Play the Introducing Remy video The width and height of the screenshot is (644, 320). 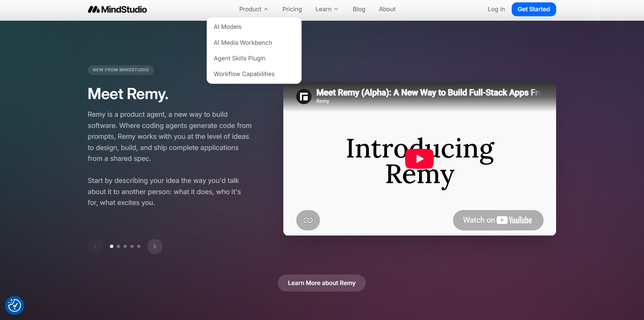click(419, 159)
